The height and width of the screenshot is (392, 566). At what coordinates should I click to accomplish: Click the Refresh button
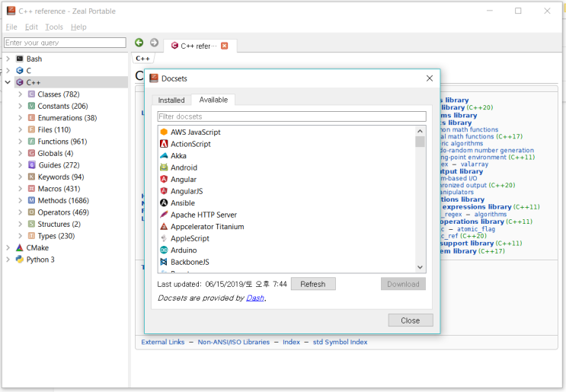point(313,284)
